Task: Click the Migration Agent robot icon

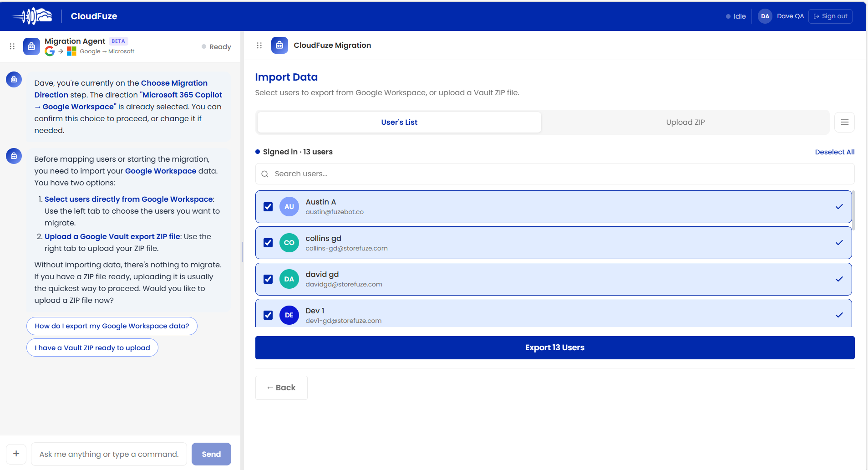Action: pos(31,46)
